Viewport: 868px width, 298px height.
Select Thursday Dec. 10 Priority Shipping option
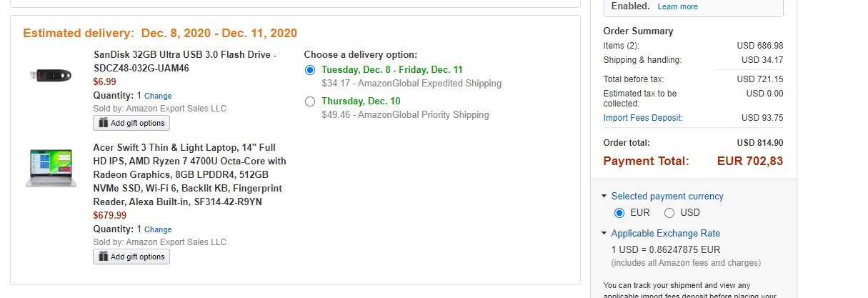pyautogui.click(x=309, y=101)
